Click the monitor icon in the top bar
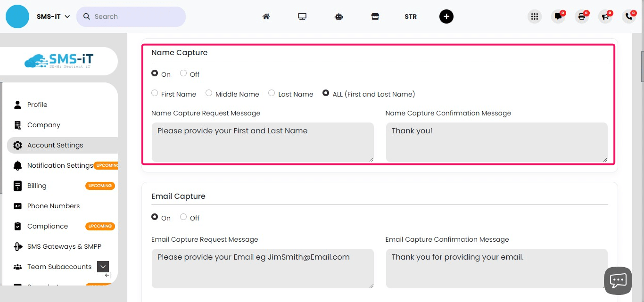This screenshot has height=302, width=644. 302,16
